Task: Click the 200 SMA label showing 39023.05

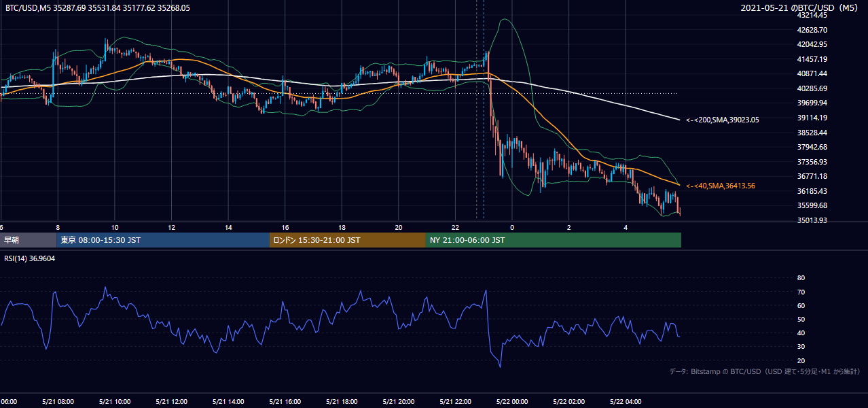Action: click(722, 120)
